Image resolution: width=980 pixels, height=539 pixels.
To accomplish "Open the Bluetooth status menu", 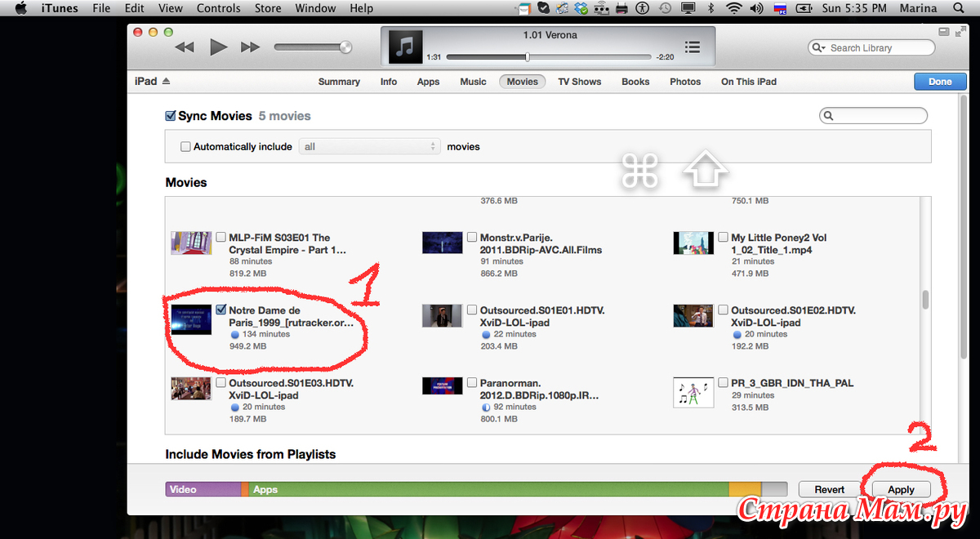I will coord(710,9).
